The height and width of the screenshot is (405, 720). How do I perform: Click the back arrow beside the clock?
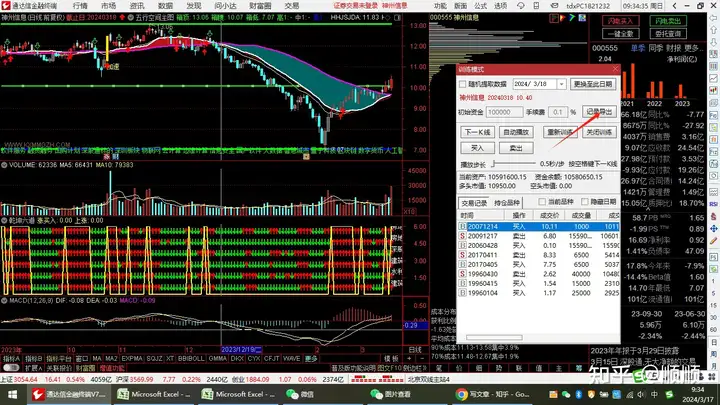pos(674,6)
